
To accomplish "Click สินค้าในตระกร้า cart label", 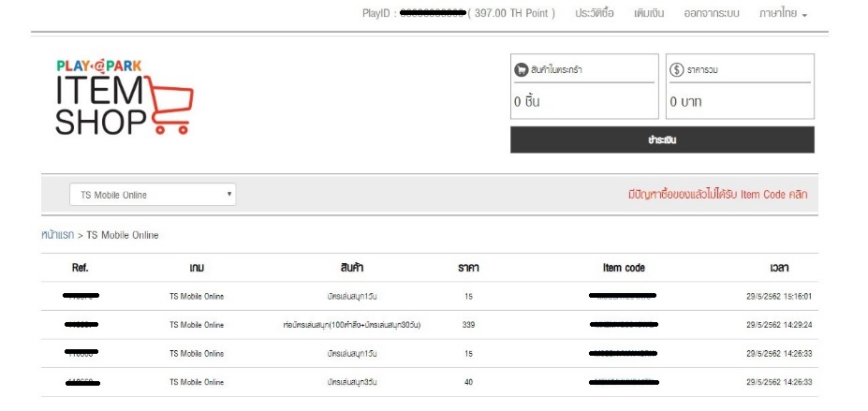I will (x=556, y=70).
